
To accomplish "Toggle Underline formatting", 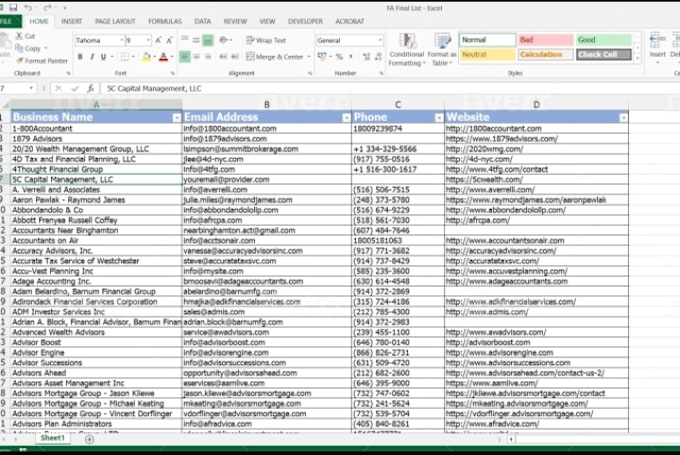I will coord(103,57).
